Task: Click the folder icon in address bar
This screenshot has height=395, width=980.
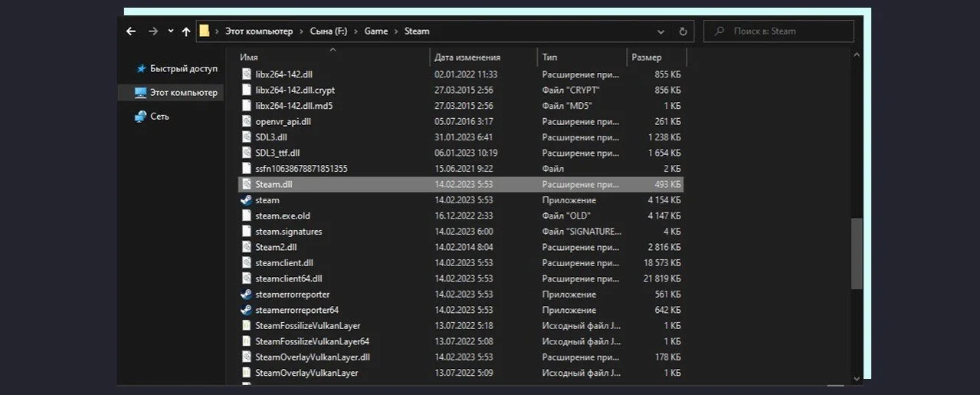Action: [205, 31]
